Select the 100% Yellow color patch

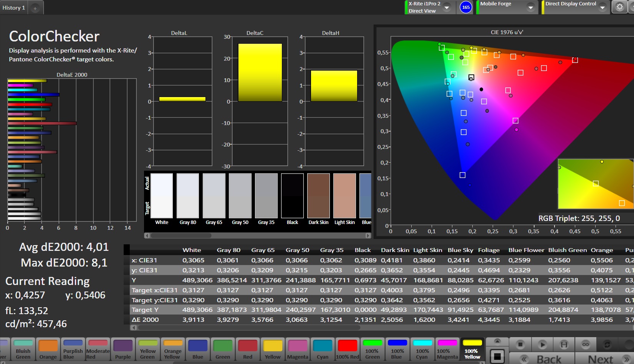coord(472,349)
